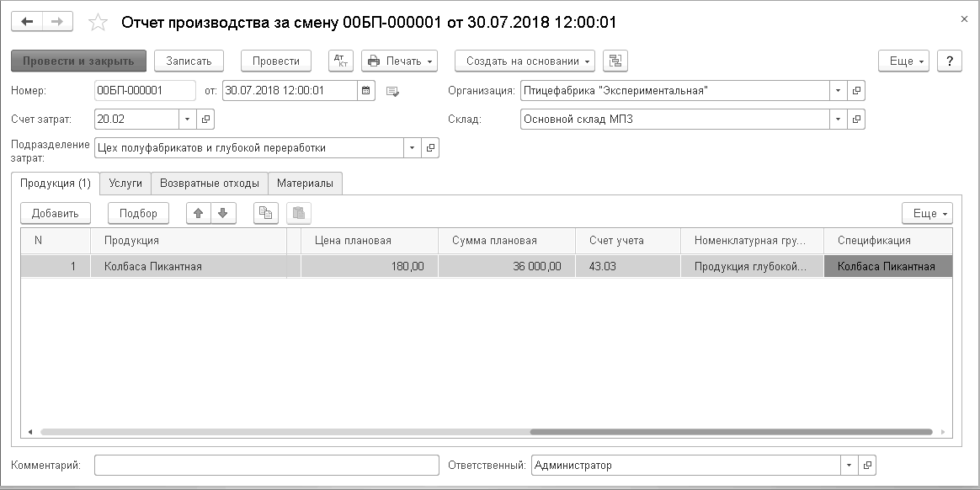The width and height of the screenshot is (980, 490).
Task: Open the Создать на основании menu
Action: (525, 61)
